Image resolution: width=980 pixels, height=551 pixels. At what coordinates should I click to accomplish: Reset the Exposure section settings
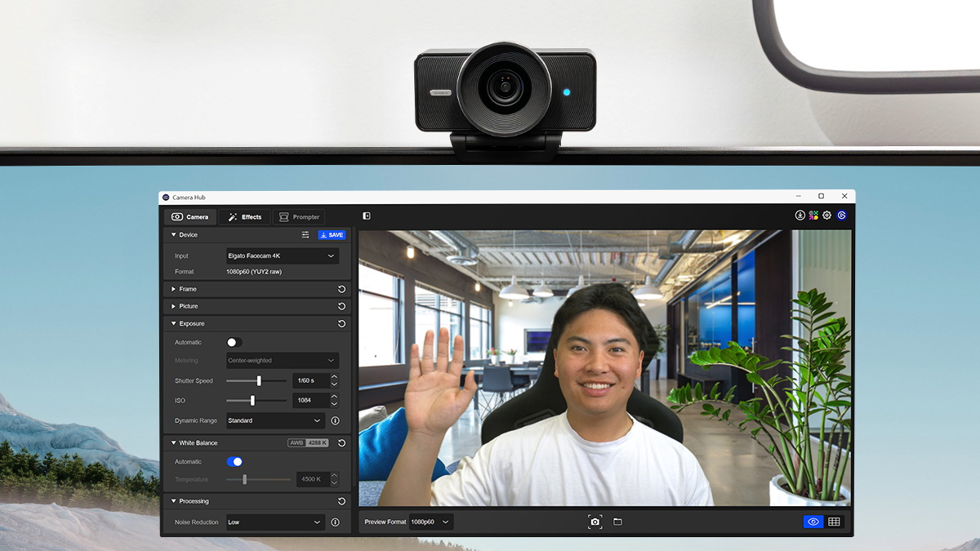click(x=341, y=324)
